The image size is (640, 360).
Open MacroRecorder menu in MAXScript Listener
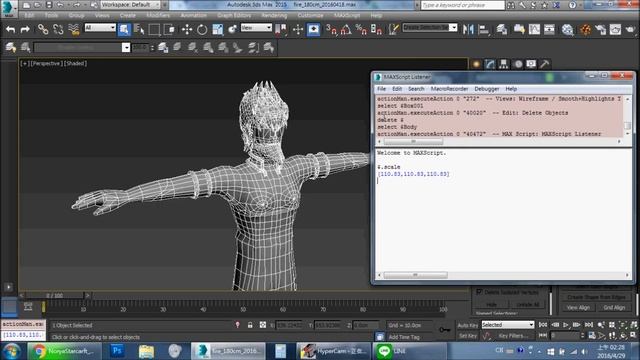click(x=449, y=89)
